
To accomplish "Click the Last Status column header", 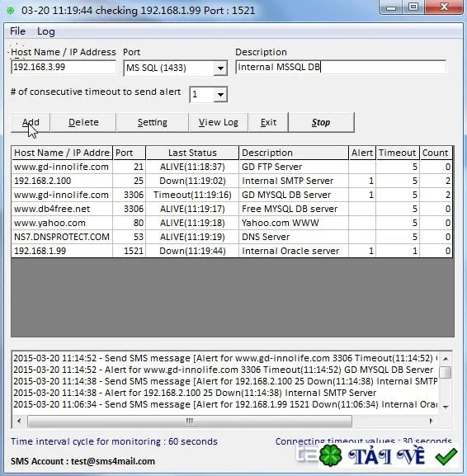I will (192, 153).
